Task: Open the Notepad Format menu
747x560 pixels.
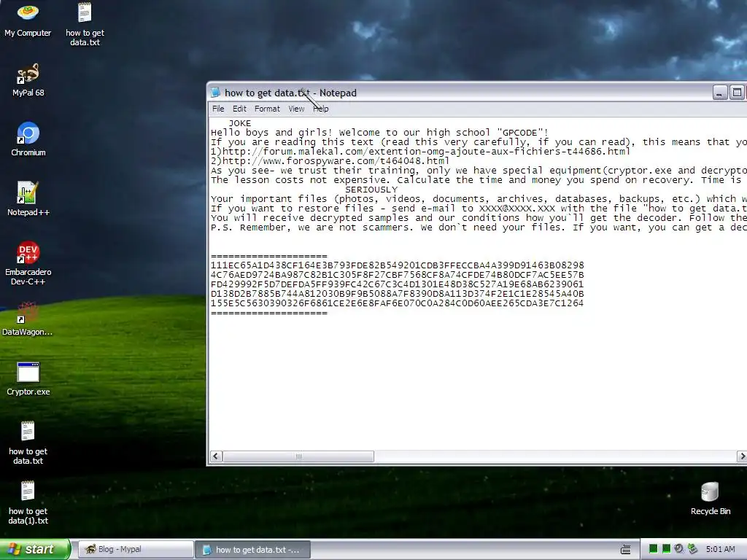Action: [x=267, y=109]
